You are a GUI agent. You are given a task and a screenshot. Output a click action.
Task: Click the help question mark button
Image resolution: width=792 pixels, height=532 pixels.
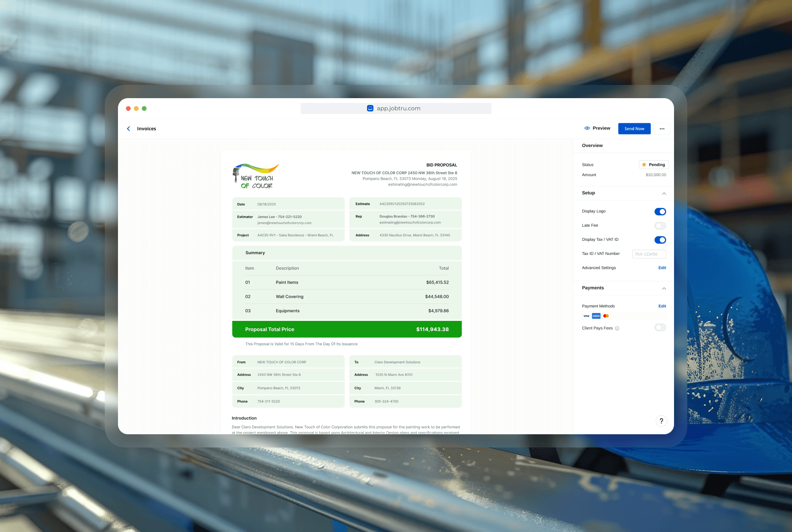(x=661, y=421)
